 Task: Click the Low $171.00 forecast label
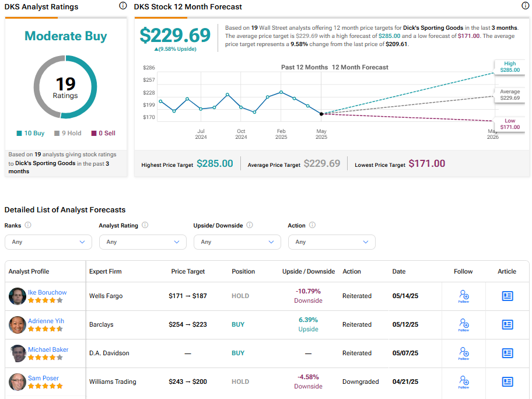510,124
